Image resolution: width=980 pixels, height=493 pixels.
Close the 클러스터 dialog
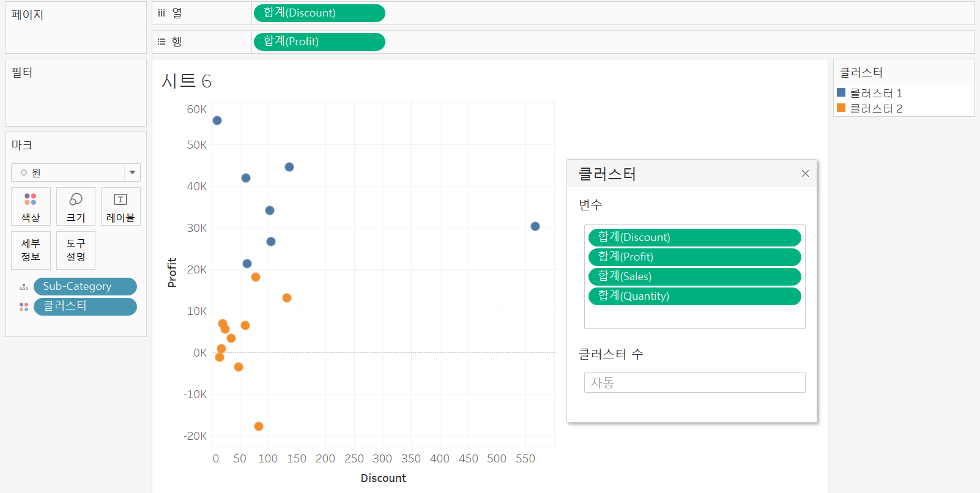point(805,174)
